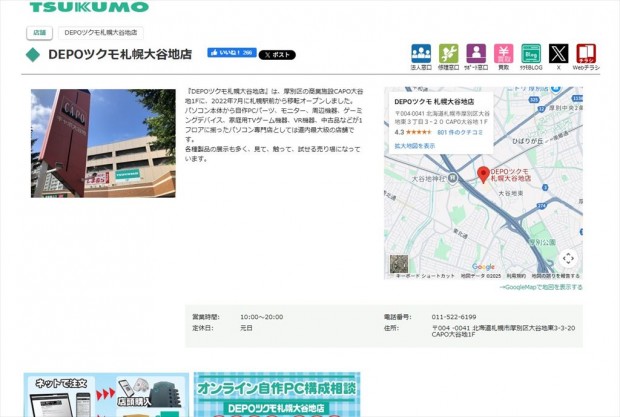Select the DEPOツクモ札幌大谷地店 breadcrumb
The image size is (620, 417).
coord(101,33)
